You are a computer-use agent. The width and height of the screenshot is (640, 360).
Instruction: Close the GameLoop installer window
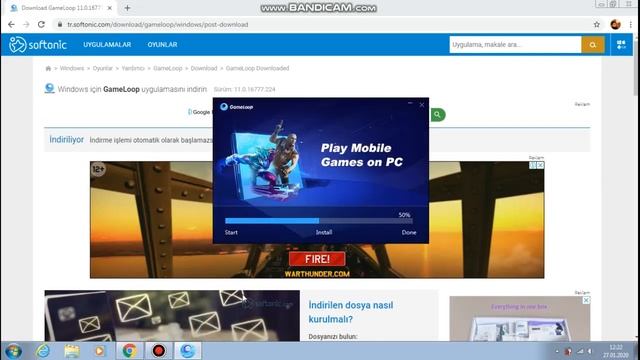[422, 105]
